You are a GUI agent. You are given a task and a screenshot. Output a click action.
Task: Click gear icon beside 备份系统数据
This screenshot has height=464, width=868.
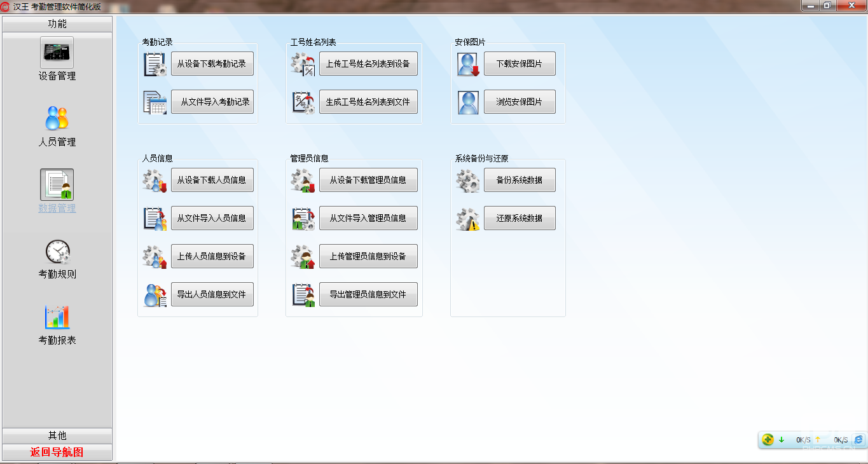469,181
